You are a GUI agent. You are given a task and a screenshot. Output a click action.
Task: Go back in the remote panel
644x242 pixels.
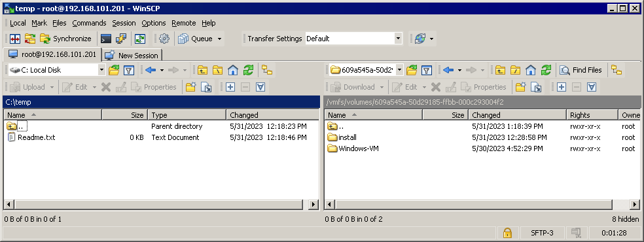coord(448,70)
